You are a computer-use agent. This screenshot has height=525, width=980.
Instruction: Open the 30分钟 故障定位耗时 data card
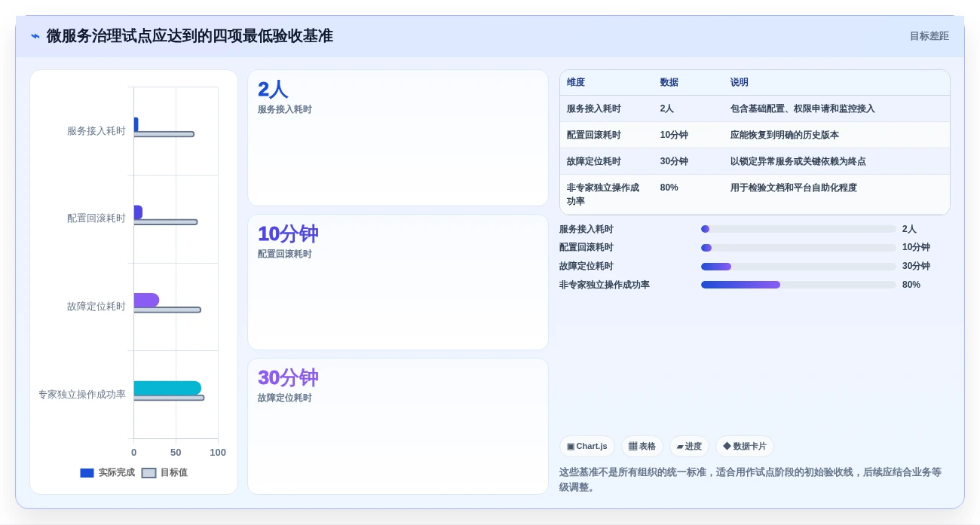pos(398,426)
